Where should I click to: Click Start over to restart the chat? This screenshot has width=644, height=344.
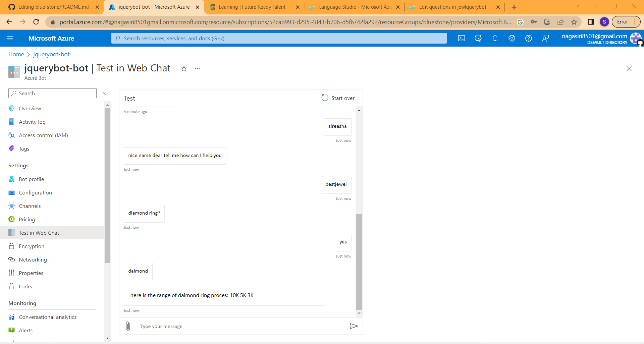pos(338,98)
